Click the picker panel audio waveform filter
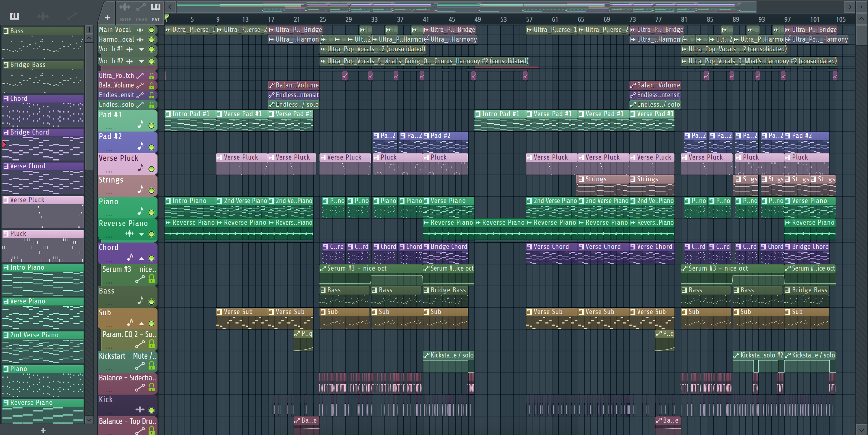 pos(43,16)
